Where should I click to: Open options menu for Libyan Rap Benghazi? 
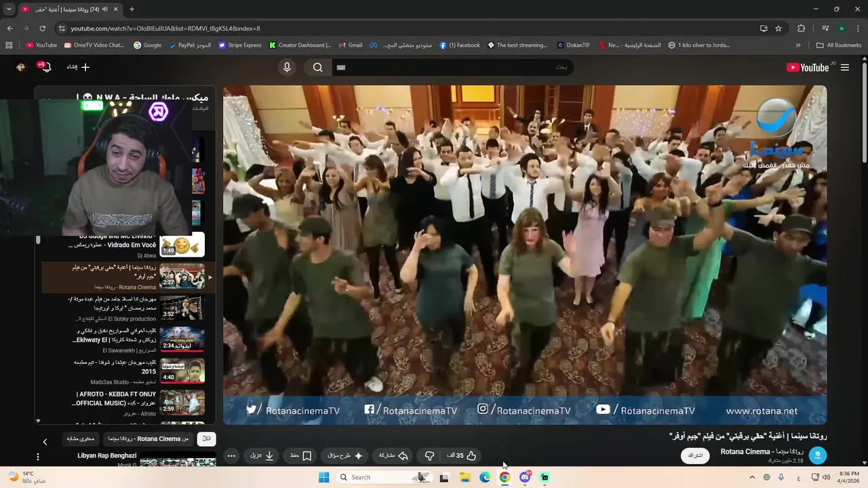click(x=38, y=457)
